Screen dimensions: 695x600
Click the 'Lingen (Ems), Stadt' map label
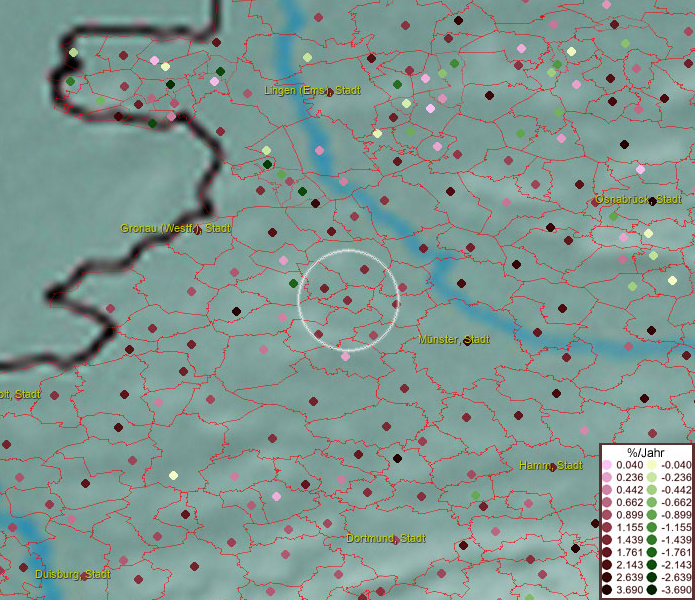[312, 90]
